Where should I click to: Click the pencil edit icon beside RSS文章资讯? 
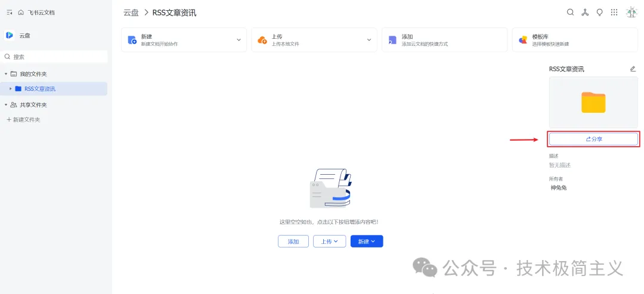point(633,69)
